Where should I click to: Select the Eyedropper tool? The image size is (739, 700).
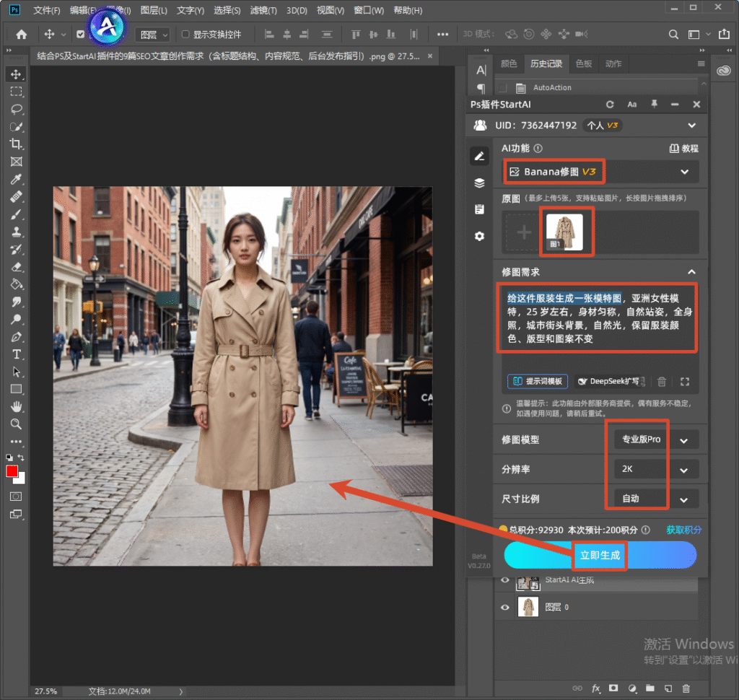pos(16,179)
